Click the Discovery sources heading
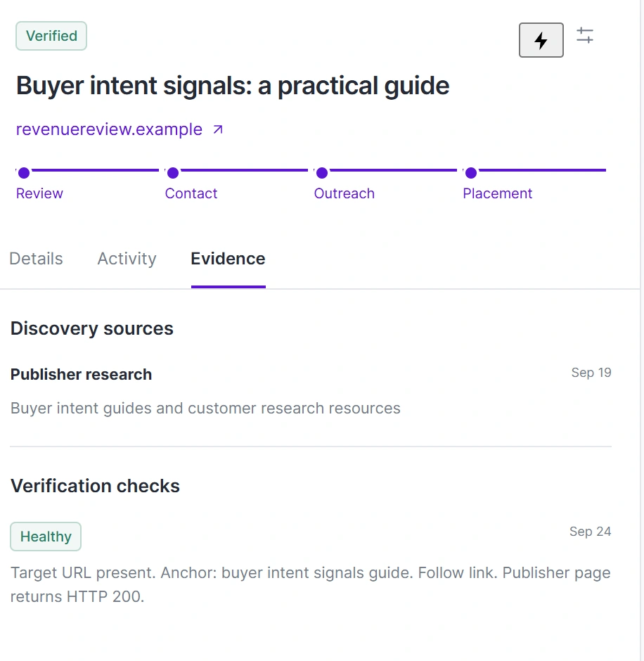Screen dimensions: 644x661 pos(92,328)
